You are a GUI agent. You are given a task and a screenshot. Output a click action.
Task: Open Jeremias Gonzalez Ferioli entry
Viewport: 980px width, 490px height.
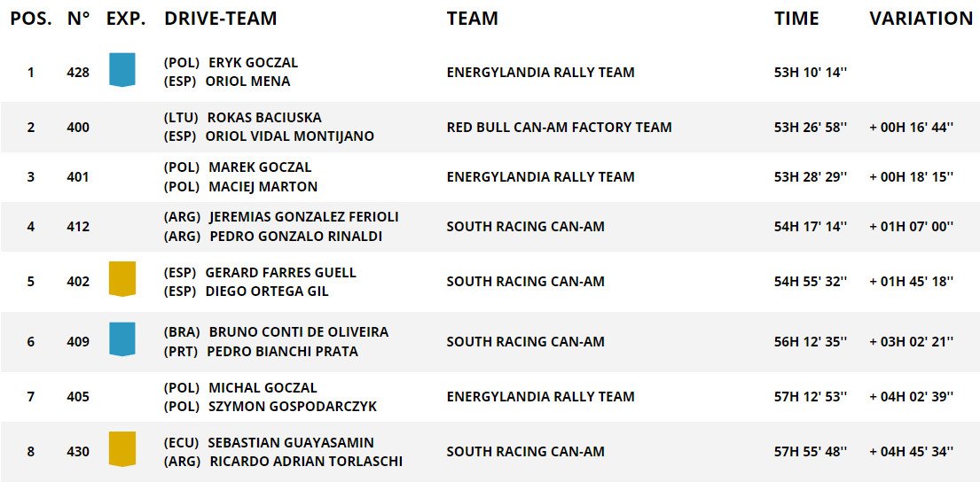[x=303, y=217]
